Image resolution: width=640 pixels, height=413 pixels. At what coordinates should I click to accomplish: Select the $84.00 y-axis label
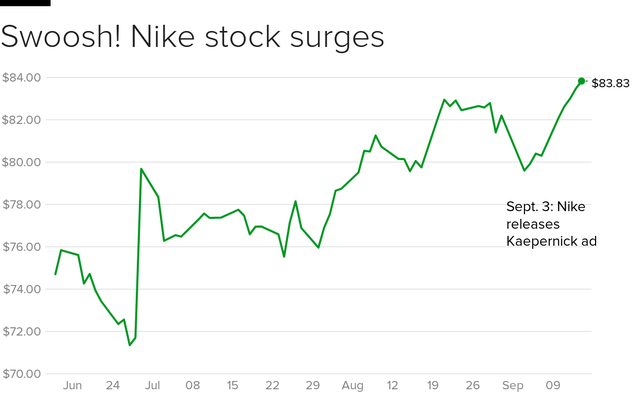pos(21,77)
